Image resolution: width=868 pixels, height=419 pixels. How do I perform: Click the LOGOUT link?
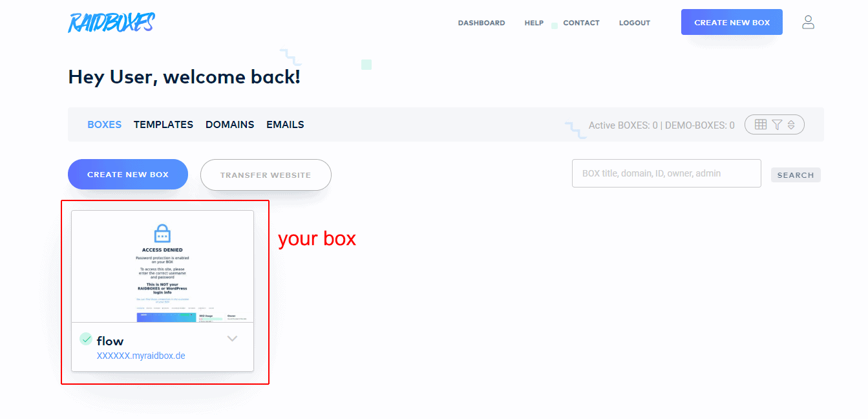click(x=634, y=23)
